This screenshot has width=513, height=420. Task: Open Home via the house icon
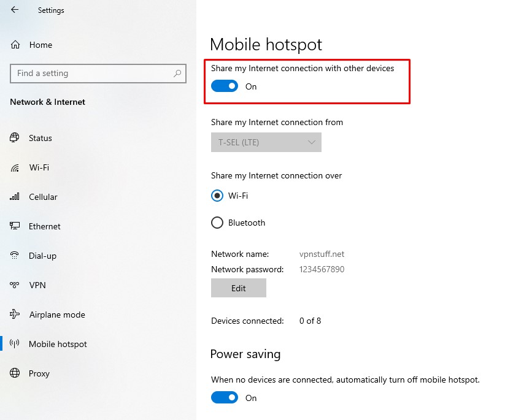point(15,45)
